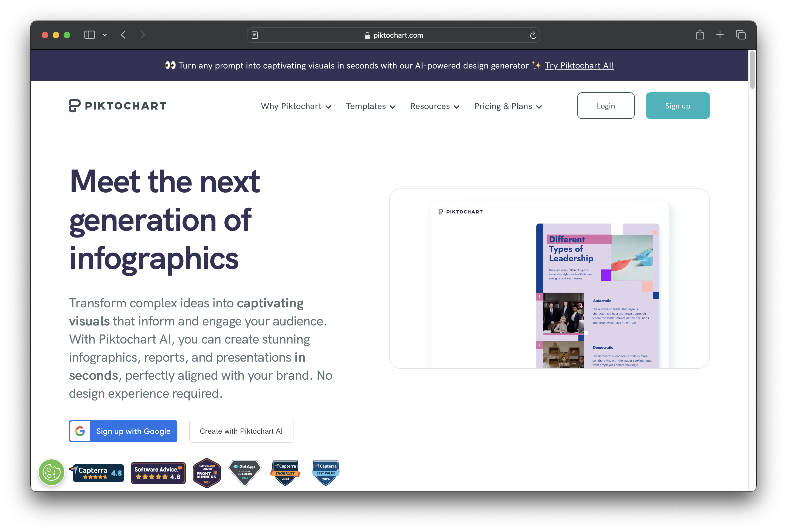
Task: Click the Login button
Action: click(606, 106)
